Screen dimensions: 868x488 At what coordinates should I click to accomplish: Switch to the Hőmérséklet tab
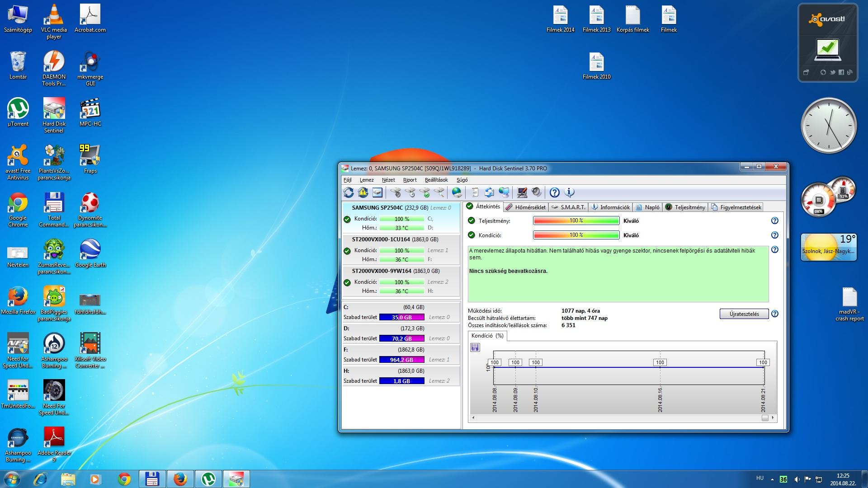click(526, 207)
